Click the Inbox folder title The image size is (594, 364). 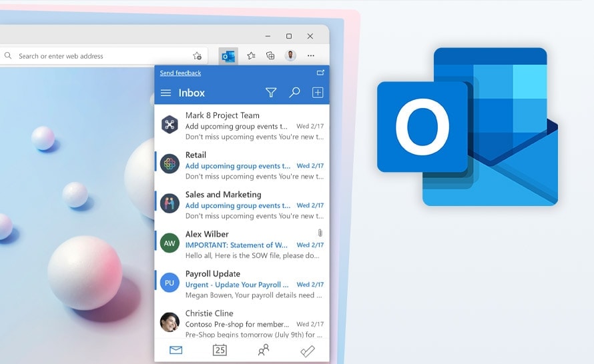(x=192, y=93)
